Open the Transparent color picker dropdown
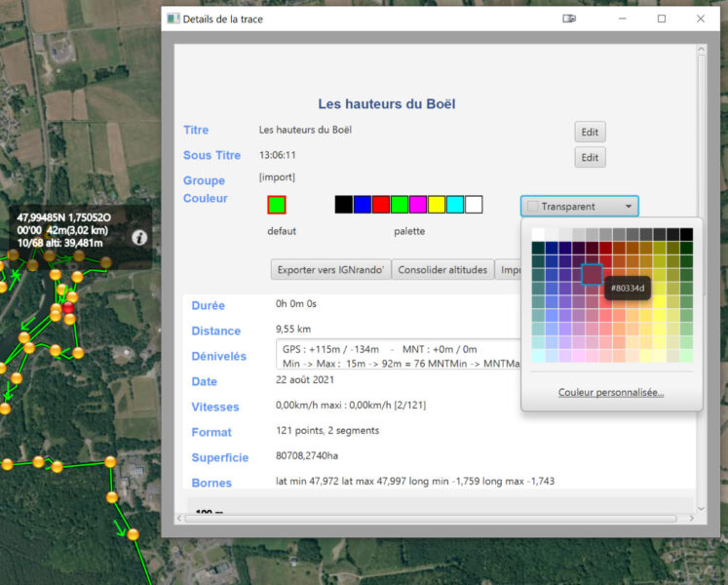Viewport: 728px width, 585px height. click(x=580, y=207)
